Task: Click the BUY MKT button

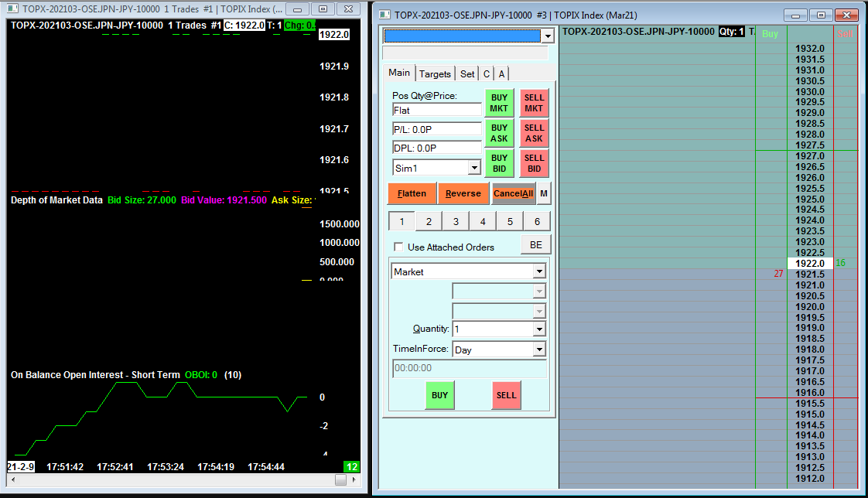Action: coord(499,103)
